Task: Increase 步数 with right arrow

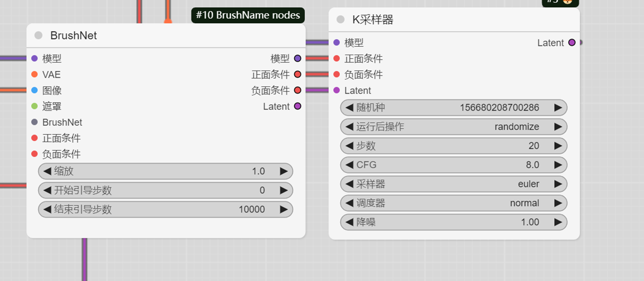Action: 558,146
